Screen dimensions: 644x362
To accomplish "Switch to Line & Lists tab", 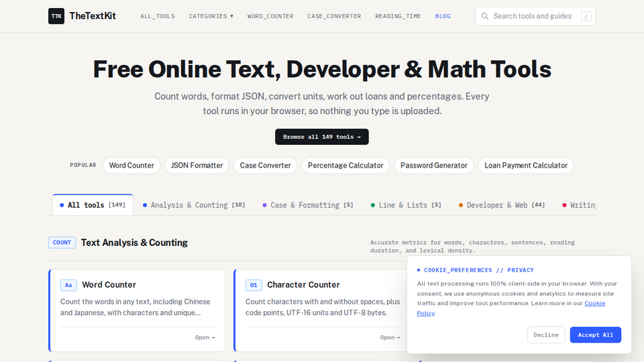I will (406, 205).
